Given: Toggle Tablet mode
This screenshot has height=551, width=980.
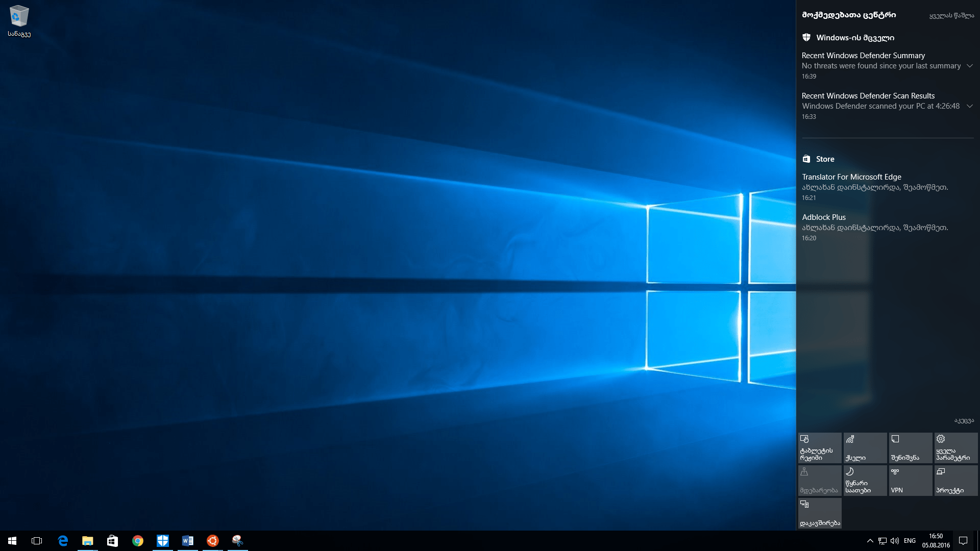Looking at the screenshot, I should point(820,448).
